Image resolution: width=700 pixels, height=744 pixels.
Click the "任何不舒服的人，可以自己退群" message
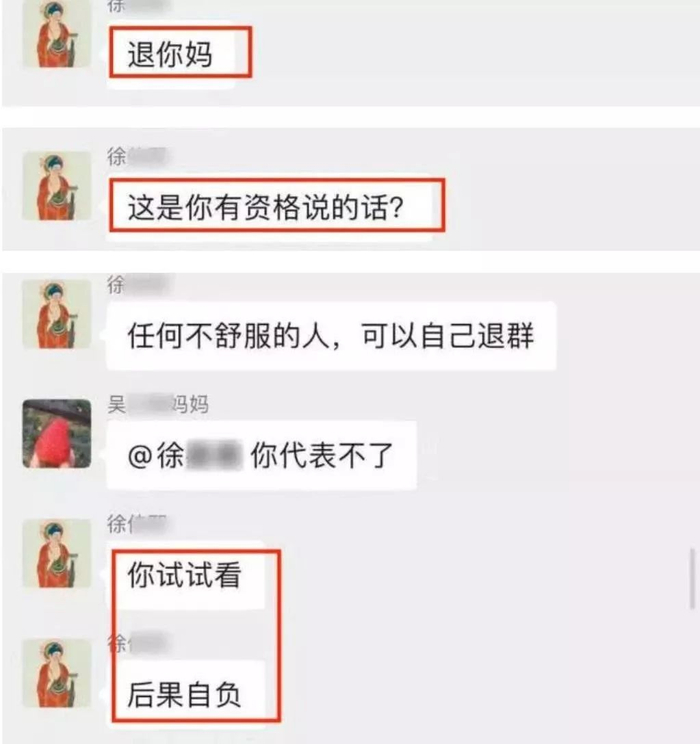click(331, 335)
